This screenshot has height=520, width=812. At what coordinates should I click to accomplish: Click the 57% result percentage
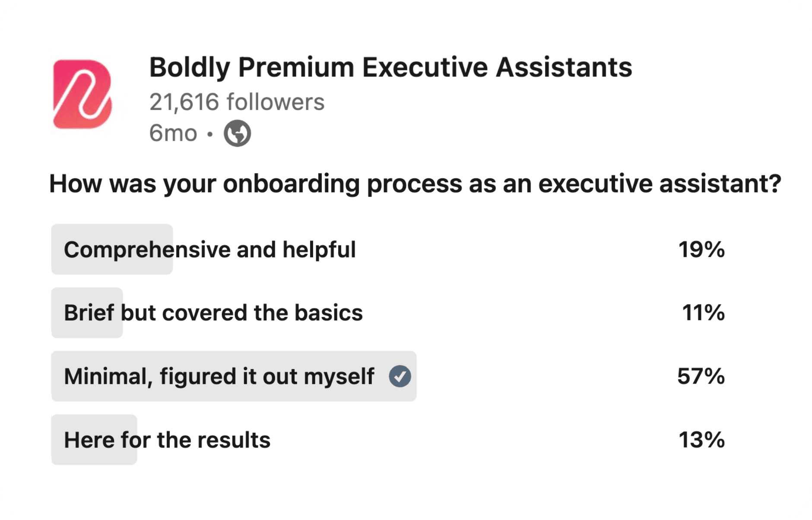click(701, 376)
